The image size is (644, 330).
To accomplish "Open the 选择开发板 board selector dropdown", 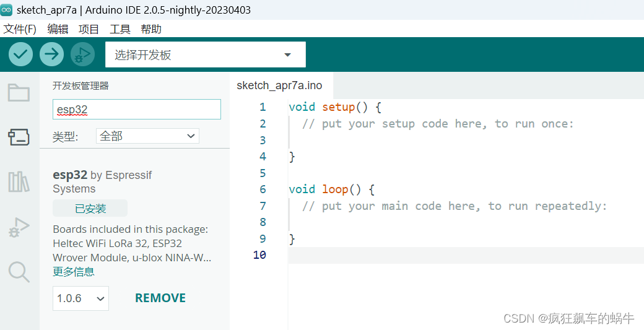I will pos(206,54).
